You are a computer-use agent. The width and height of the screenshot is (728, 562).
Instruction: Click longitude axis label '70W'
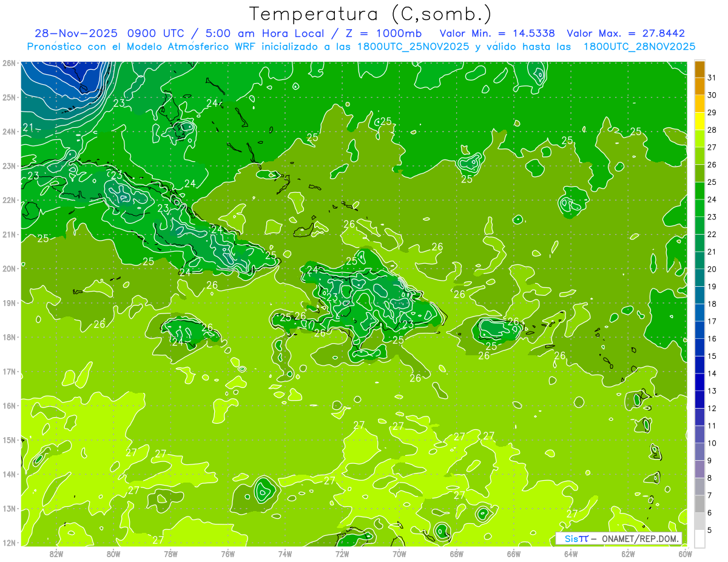[399, 554]
